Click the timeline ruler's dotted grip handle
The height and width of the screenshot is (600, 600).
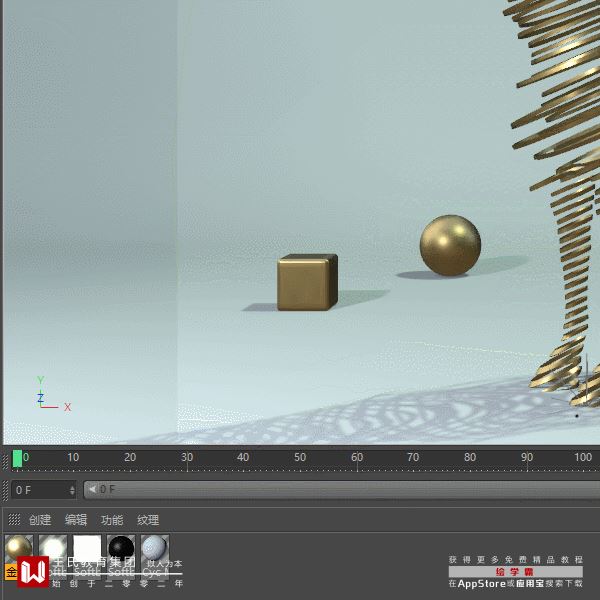[5, 461]
